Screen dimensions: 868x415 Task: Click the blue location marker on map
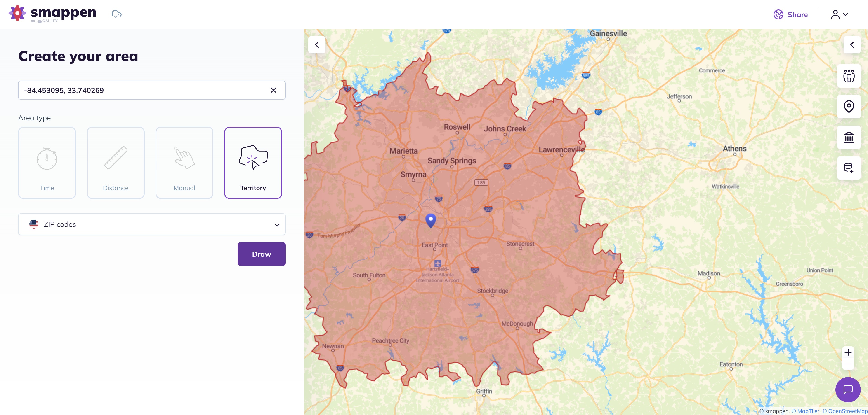[x=431, y=220]
